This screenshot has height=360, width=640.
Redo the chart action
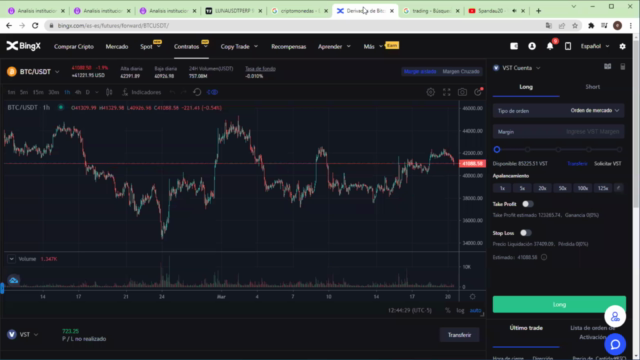tap(184, 92)
